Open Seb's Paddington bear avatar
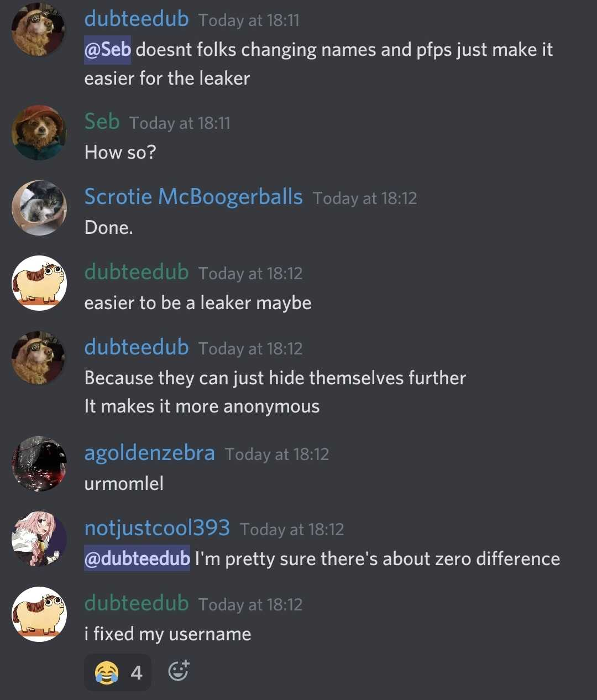Image resolution: width=597 pixels, height=700 pixels. pos(39,133)
